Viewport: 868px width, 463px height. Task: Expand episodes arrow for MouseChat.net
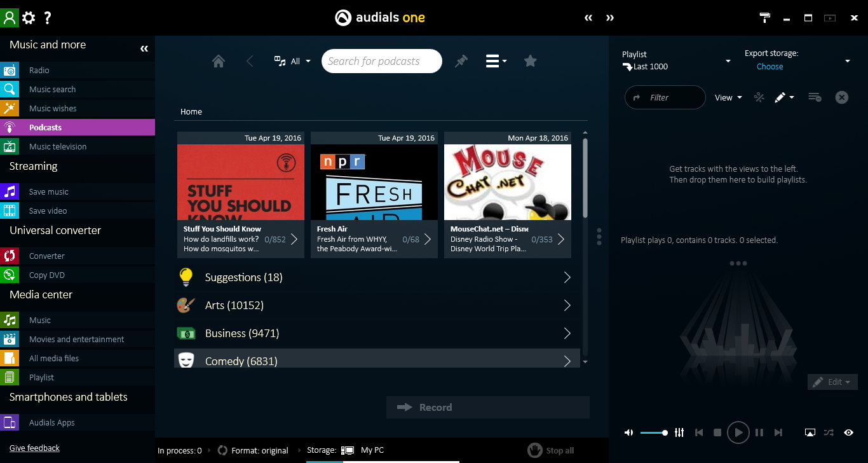[560, 239]
